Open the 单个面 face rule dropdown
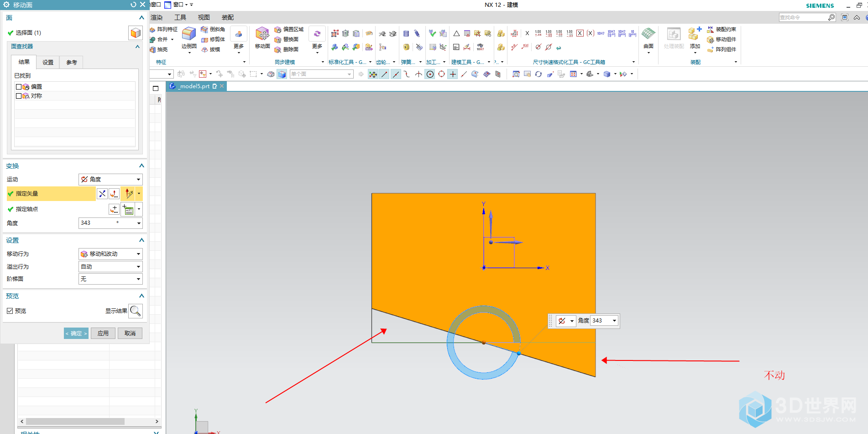Viewport: 868px width, 434px height. click(322, 74)
